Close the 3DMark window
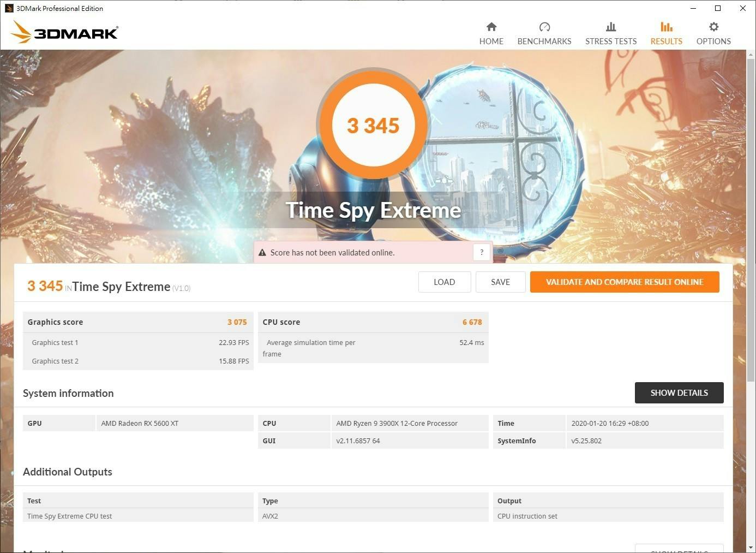 (743, 8)
